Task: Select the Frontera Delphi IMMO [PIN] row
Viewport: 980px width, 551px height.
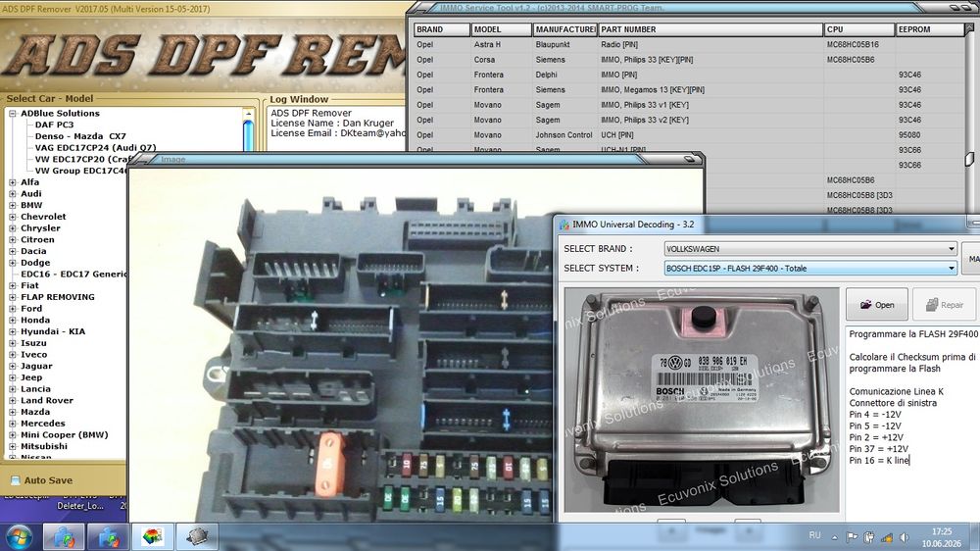Action: 689,75
